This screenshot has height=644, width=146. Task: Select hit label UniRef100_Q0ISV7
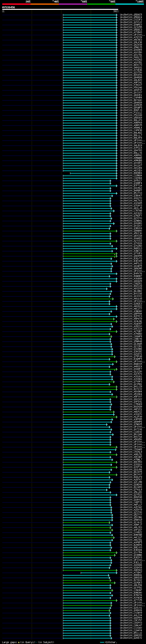pyautogui.click(x=131, y=93)
